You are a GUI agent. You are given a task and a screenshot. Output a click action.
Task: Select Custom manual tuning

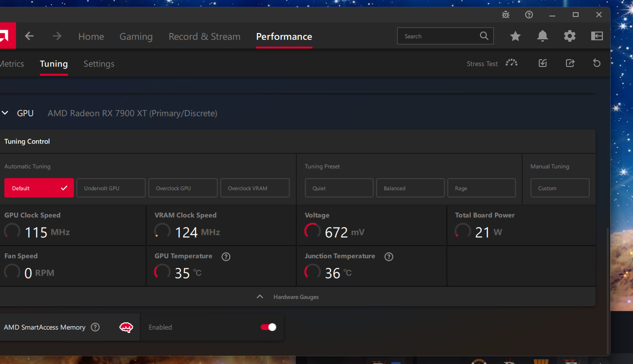(560, 188)
